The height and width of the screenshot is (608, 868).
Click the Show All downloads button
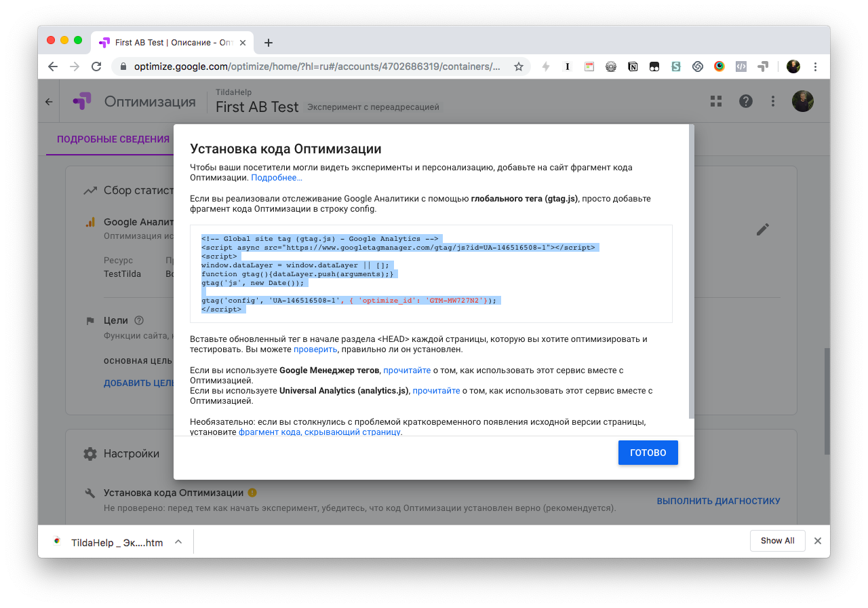(777, 541)
